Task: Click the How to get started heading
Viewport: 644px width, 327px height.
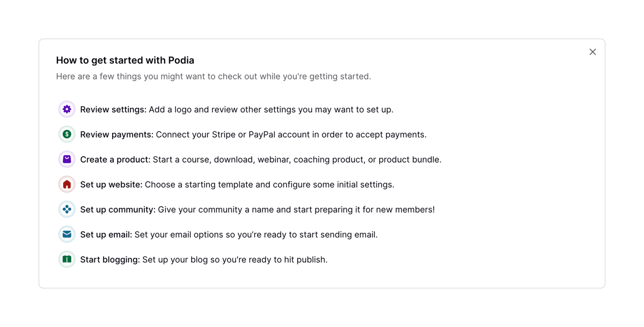Action: pos(125,60)
